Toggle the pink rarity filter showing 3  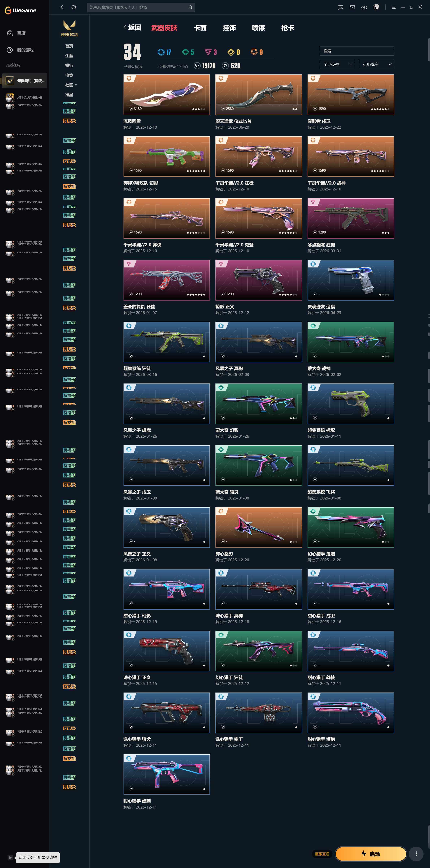pos(211,52)
